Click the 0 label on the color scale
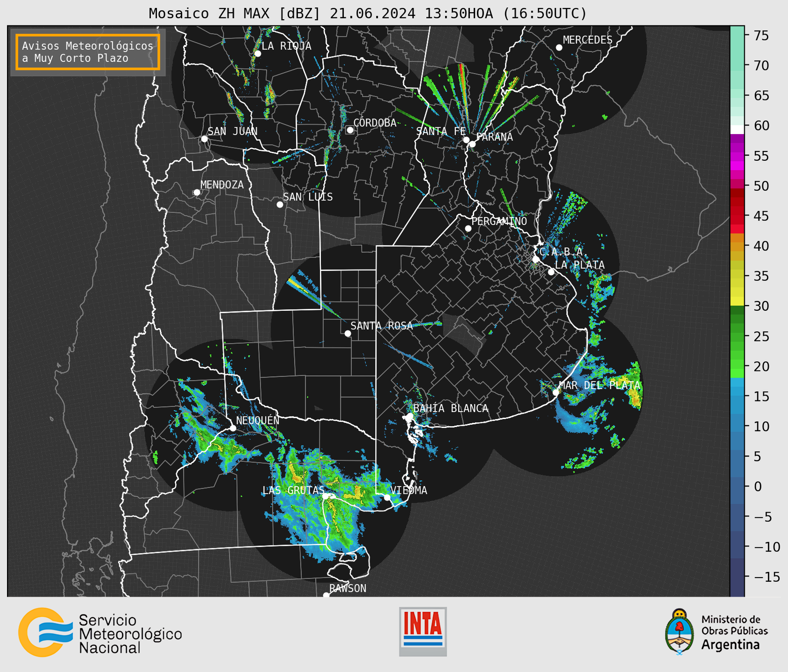Screen dimensions: 788x672 pos(758,486)
